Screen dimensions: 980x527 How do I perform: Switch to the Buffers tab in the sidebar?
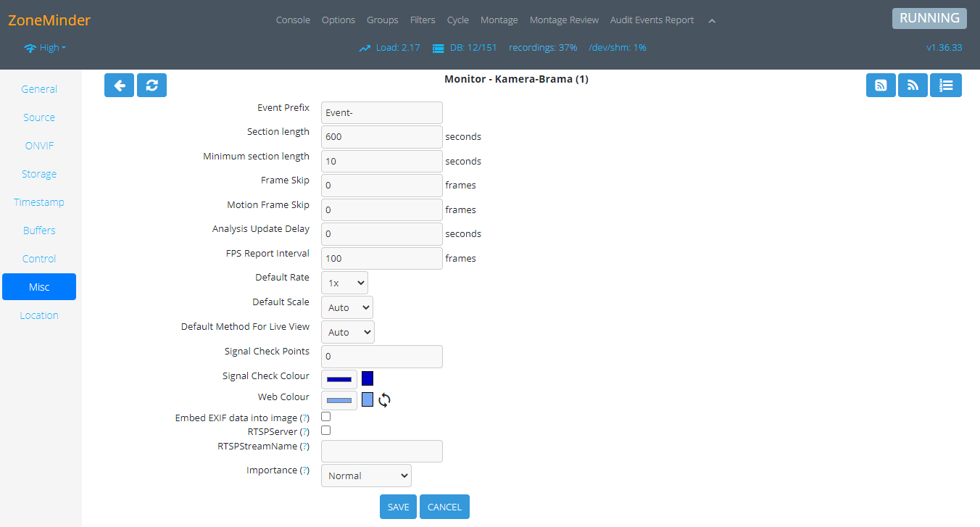coord(39,231)
